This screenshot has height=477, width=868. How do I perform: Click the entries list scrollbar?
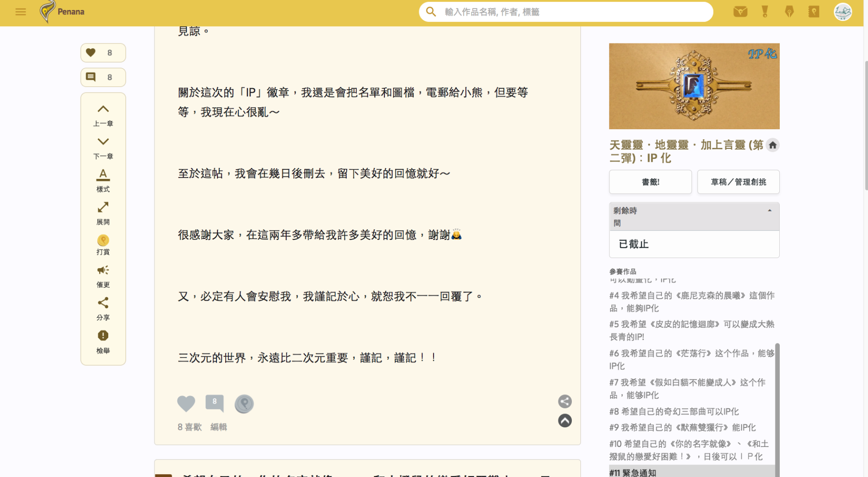(777, 409)
